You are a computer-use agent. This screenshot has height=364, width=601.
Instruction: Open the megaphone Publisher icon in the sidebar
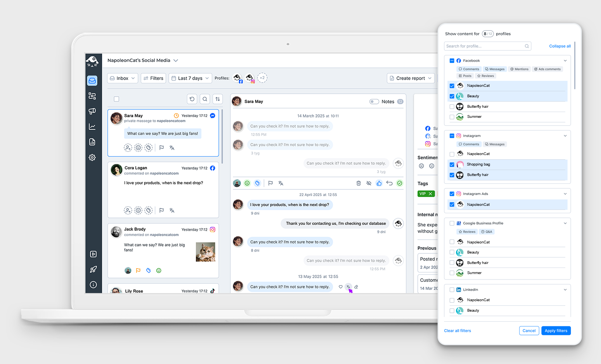pos(92,111)
